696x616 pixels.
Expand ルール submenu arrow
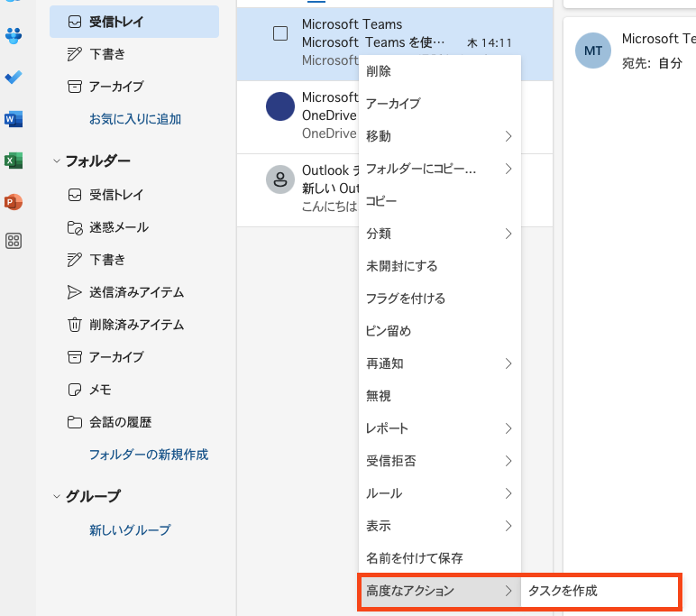[x=508, y=493]
